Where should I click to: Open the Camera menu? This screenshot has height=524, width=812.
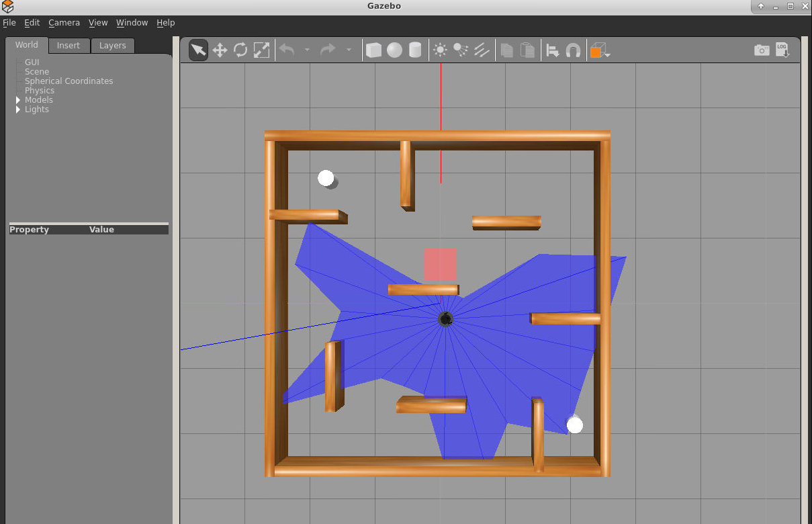tap(64, 23)
